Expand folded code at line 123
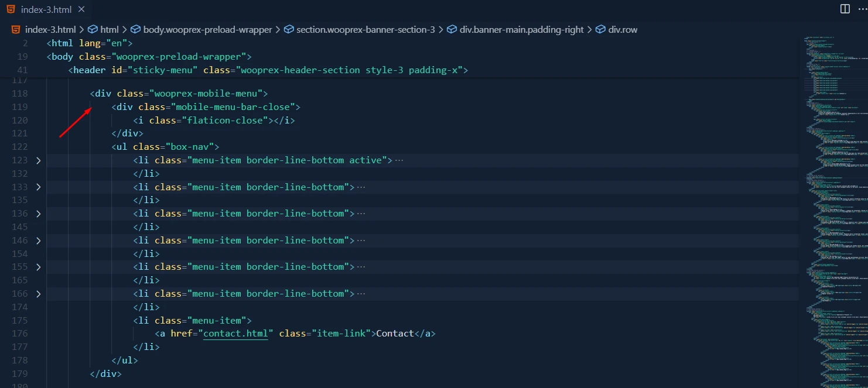 (39, 160)
